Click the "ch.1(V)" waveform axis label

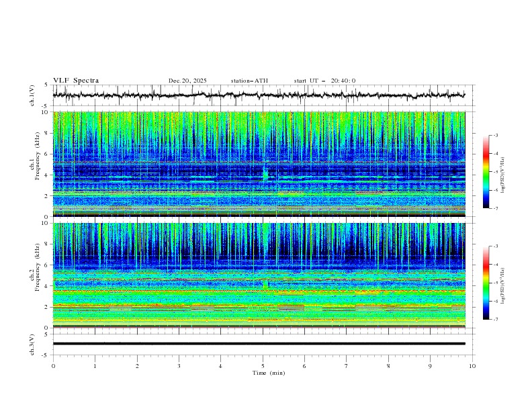pos(32,95)
